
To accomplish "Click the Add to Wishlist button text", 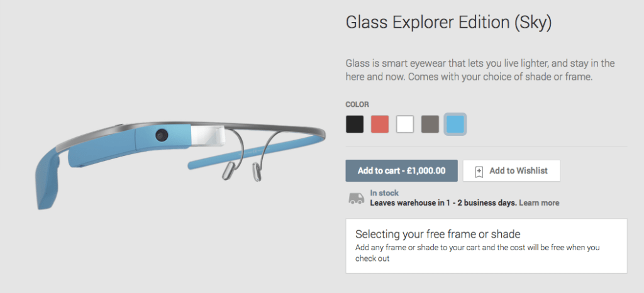I will [x=518, y=170].
